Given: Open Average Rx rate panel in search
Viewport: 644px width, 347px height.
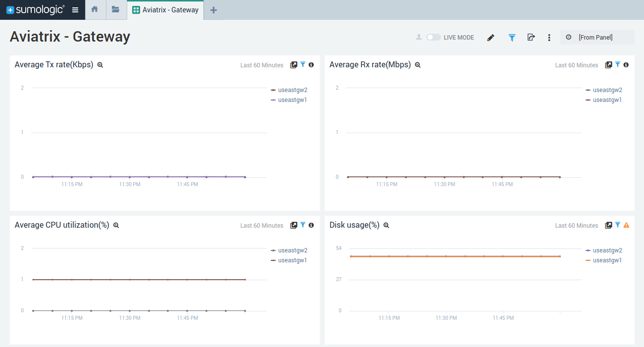Looking at the screenshot, I should 417,65.
